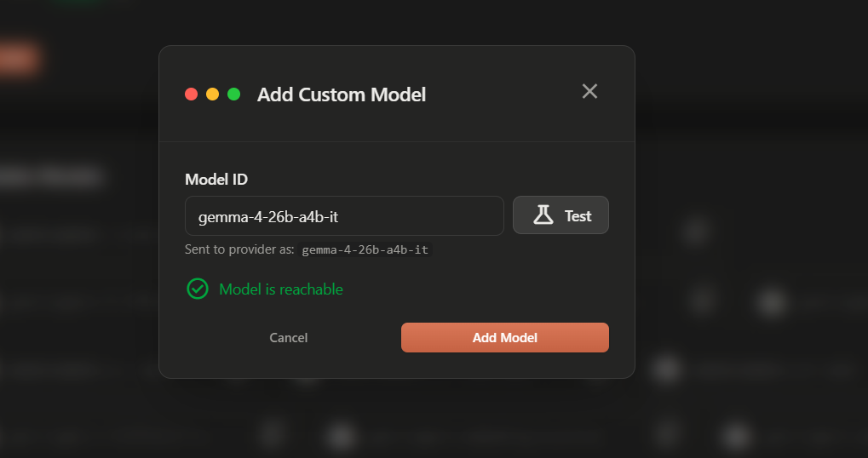The height and width of the screenshot is (458, 868).
Task: Click the blurred orange button behind dialog
Action: [x=19, y=60]
